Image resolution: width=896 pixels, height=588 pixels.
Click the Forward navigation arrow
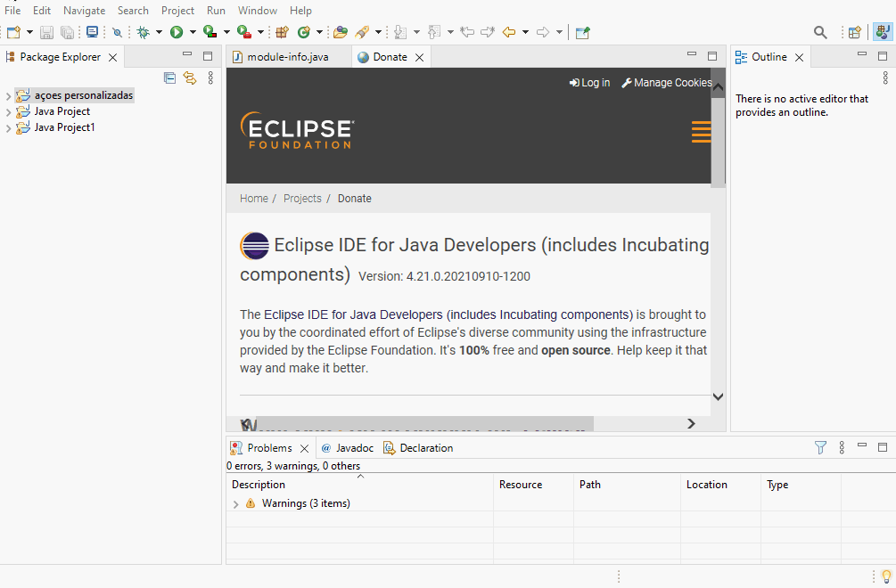coord(543,33)
